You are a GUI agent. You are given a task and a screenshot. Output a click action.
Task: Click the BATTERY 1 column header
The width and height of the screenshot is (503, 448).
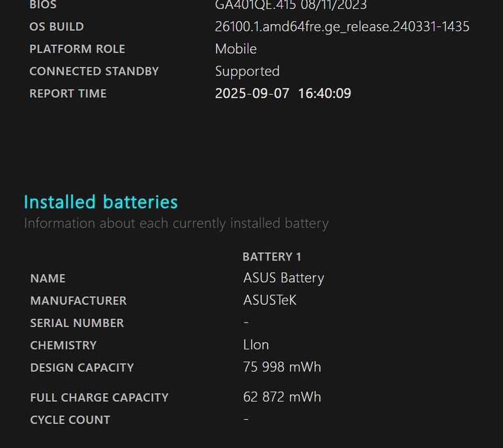271,257
